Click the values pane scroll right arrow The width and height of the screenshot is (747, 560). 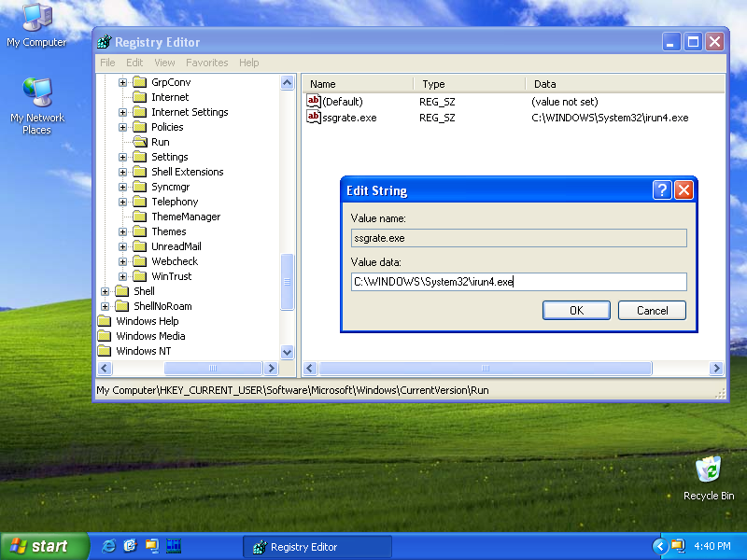tap(716, 368)
